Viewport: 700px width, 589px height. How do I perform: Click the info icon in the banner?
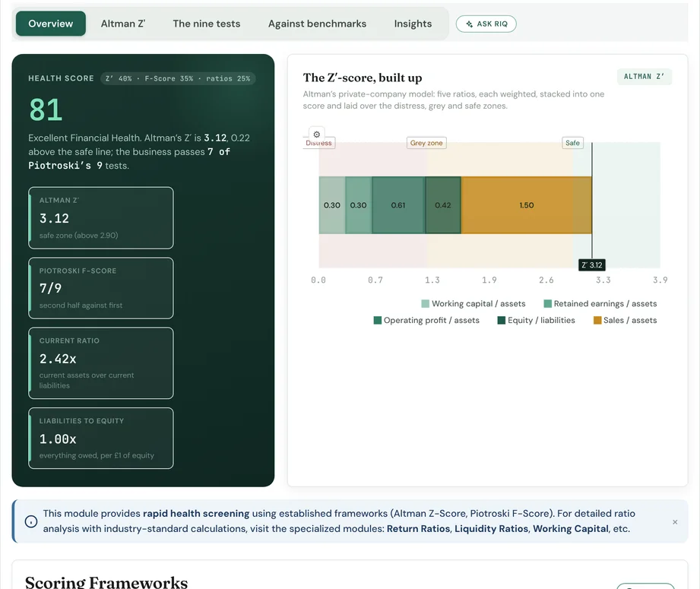point(31,521)
